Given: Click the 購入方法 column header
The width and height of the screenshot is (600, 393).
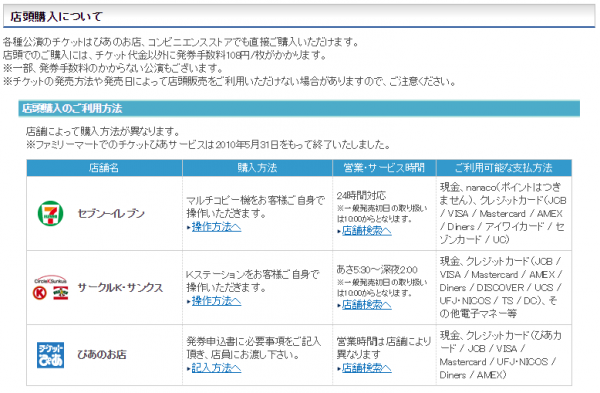Looking at the screenshot, I should tap(257, 168).
